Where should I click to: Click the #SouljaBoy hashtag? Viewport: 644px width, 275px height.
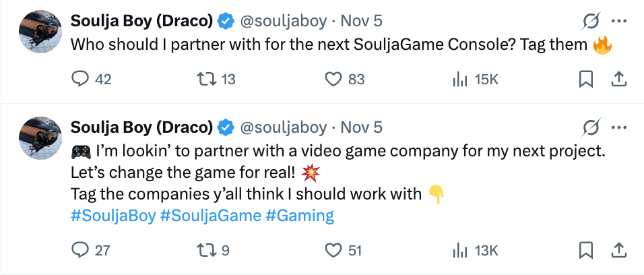click(112, 216)
